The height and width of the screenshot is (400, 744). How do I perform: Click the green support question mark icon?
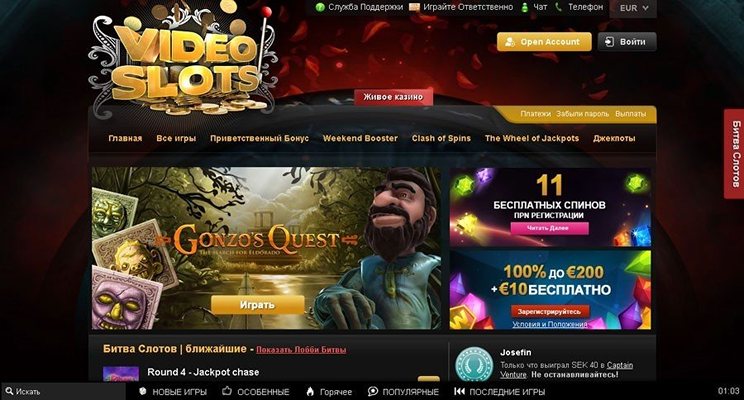pos(320,8)
